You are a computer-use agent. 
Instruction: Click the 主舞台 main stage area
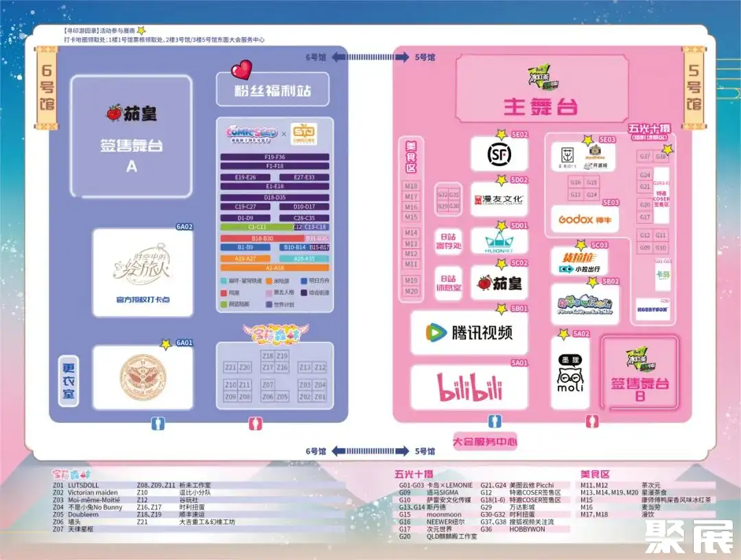tap(542, 89)
